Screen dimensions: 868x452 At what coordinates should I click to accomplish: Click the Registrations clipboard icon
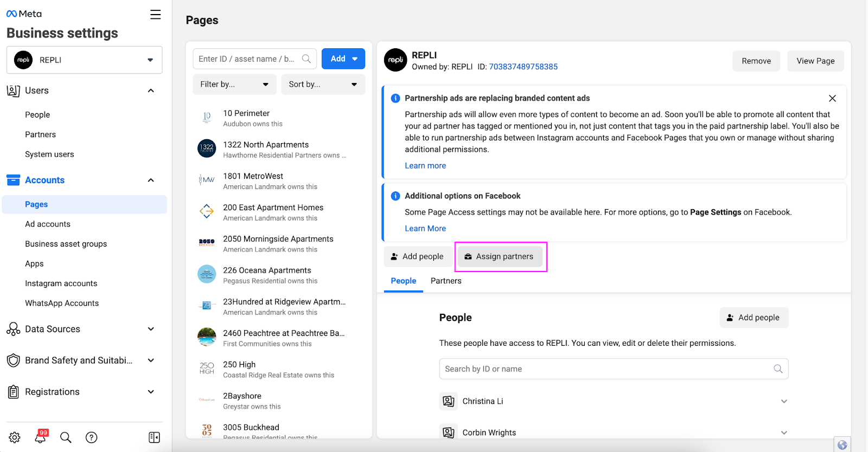click(13, 392)
